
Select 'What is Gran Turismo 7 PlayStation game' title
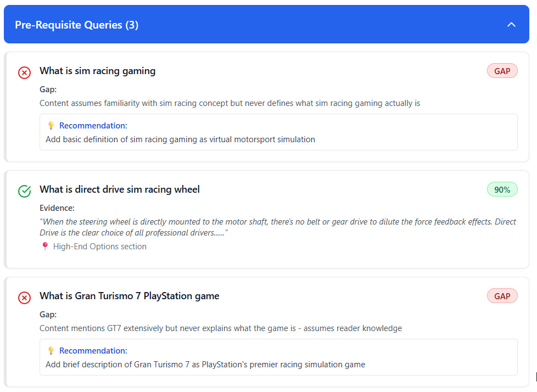point(129,296)
